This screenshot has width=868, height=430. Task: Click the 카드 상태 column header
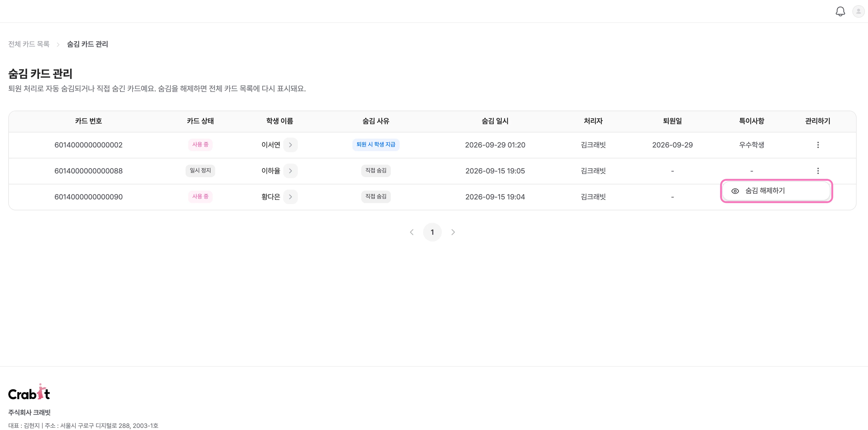point(200,121)
